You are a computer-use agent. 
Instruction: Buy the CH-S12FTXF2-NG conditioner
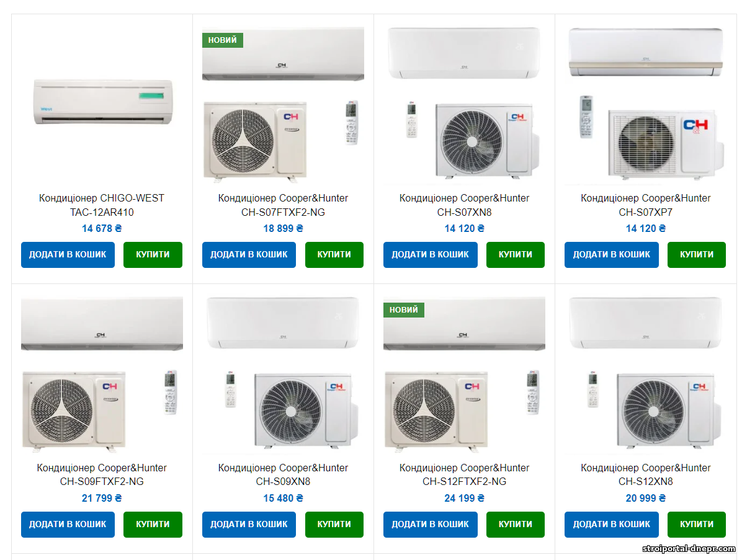[515, 525]
